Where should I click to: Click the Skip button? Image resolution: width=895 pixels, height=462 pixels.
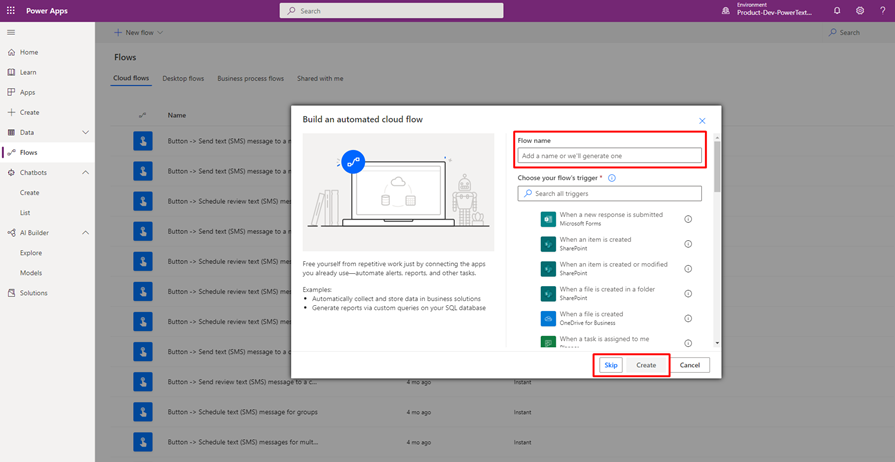click(611, 365)
